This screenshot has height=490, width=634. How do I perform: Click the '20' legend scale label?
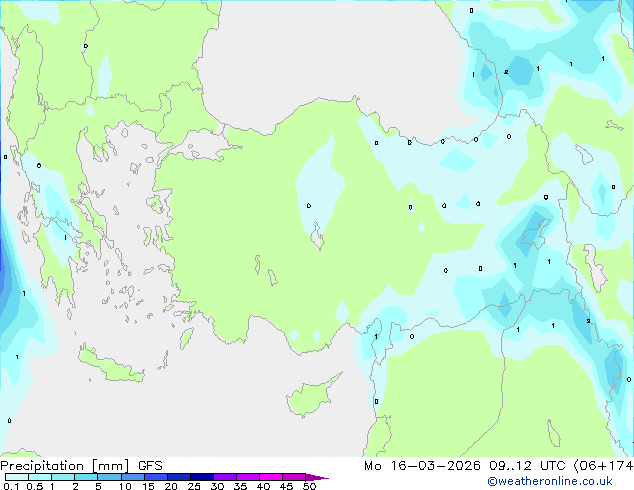click(x=171, y=486)
